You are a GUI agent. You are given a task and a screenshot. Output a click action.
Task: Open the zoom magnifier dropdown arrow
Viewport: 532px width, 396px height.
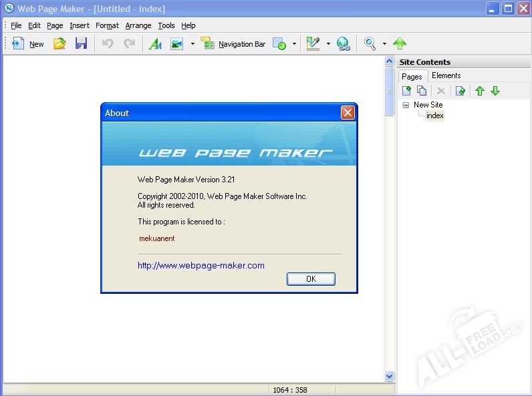(x=384, y=44)
